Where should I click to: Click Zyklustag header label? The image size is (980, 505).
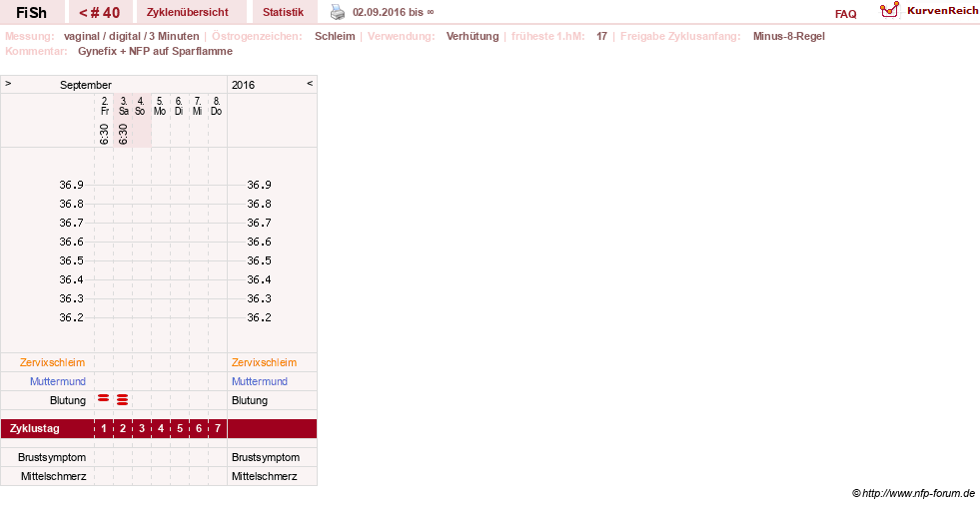point(34,429)
